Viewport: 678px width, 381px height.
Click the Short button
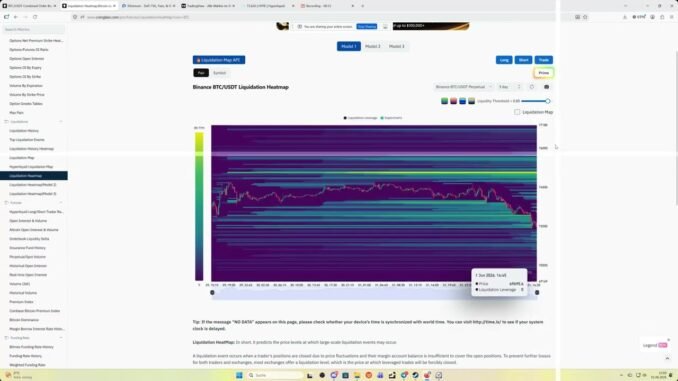tap(523, 60)
